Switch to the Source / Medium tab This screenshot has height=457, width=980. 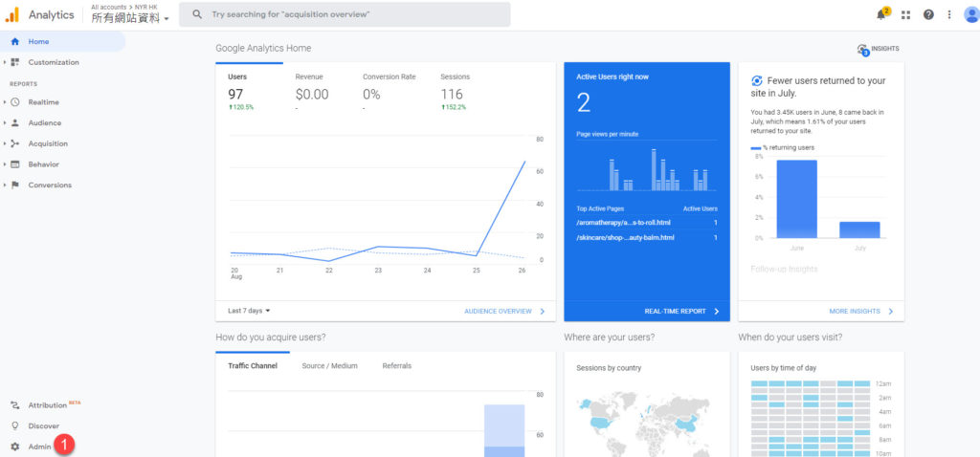[x=329, y=366]
